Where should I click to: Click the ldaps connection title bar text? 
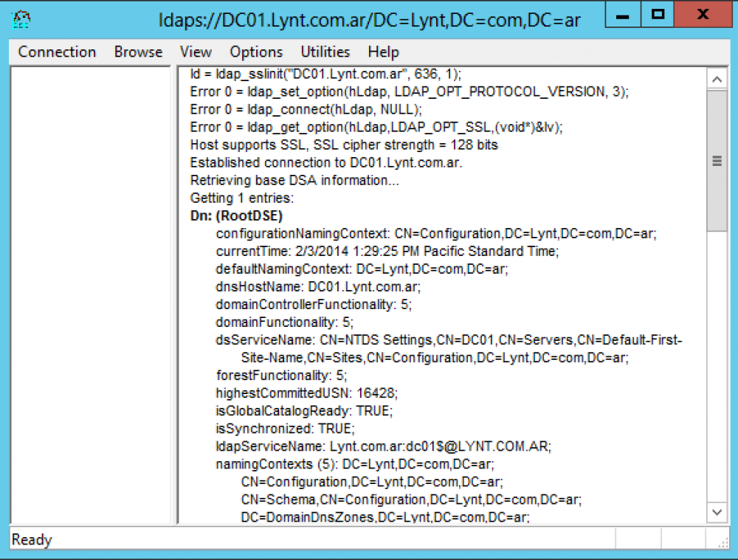369,18
